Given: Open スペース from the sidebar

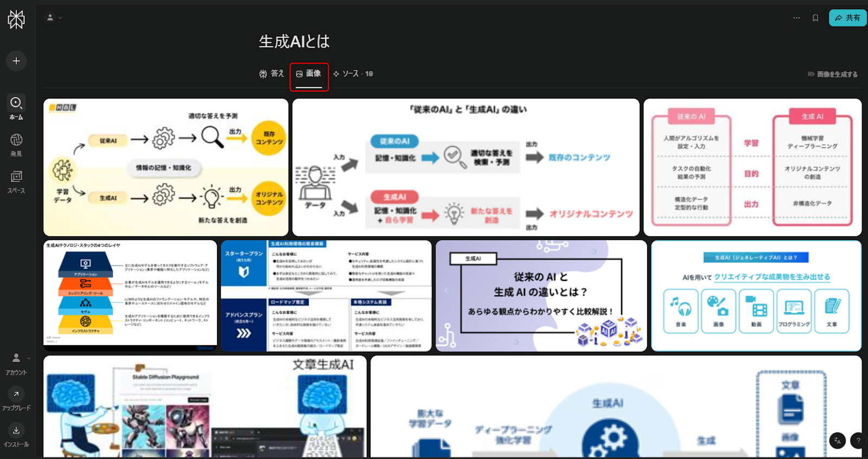Looking at the screenshot, I should coord(16,181).
